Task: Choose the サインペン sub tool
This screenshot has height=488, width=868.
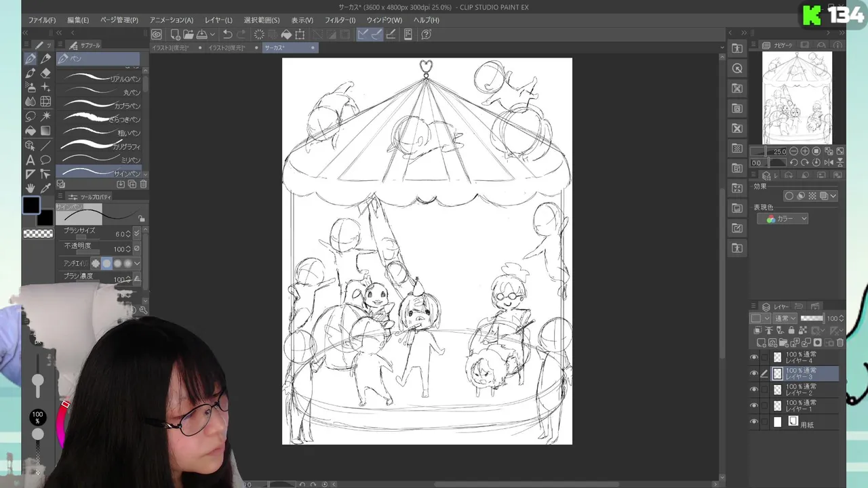Action: [99, 173]
